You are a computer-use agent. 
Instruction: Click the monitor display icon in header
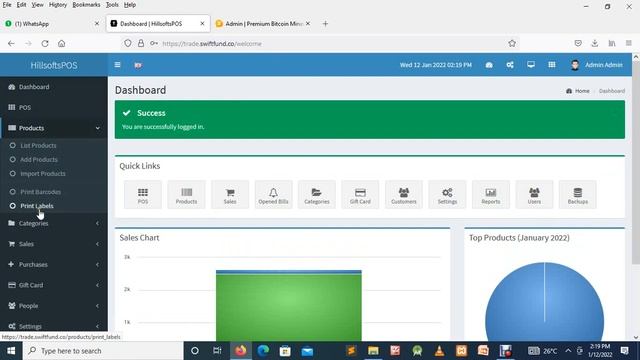point(531,65)
